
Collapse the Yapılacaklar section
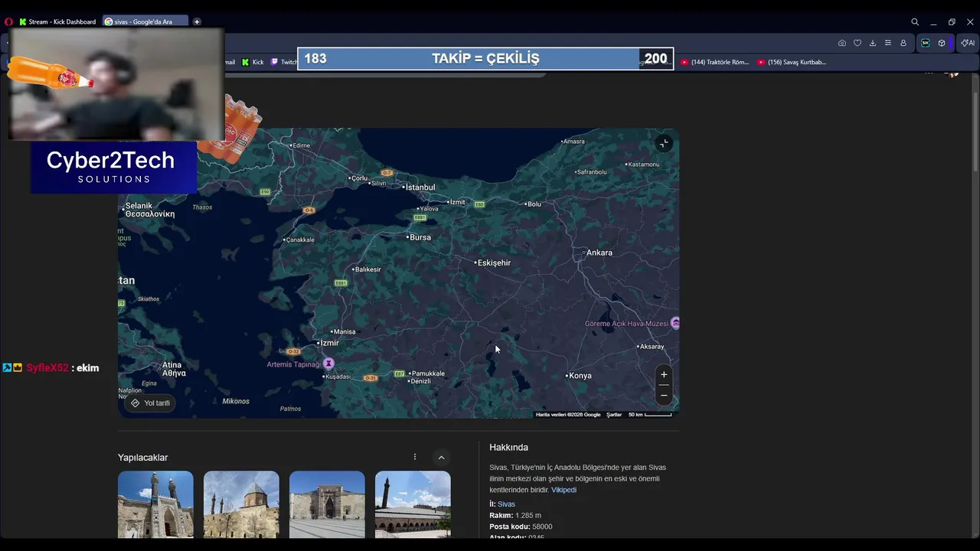click(x=441, y=458)
